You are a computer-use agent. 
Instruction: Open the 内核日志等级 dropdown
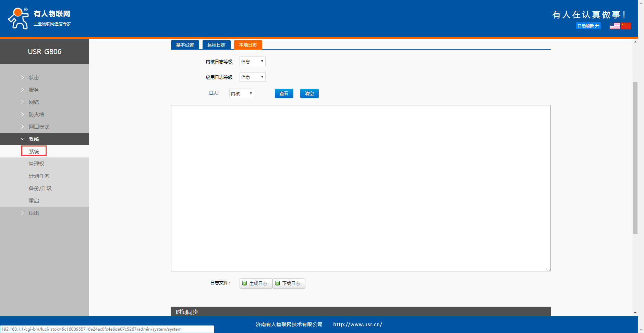click(x=252, y=62)
